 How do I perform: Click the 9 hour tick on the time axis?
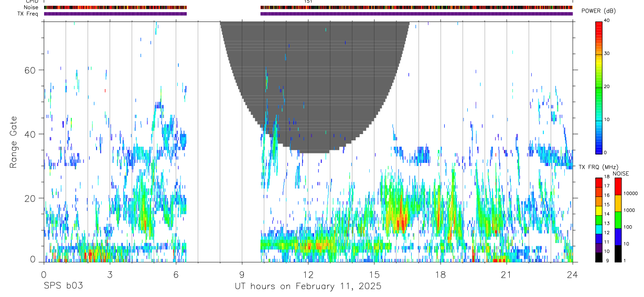[242, 274]
